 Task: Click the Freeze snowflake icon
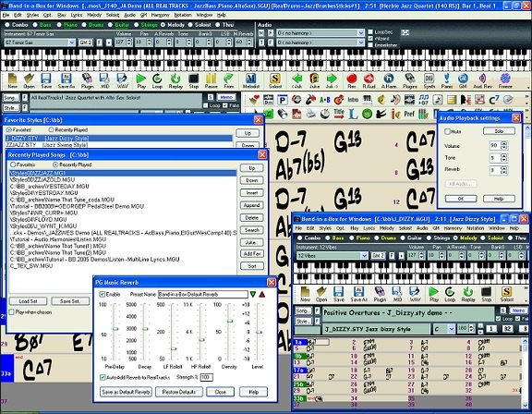[505, 80]
